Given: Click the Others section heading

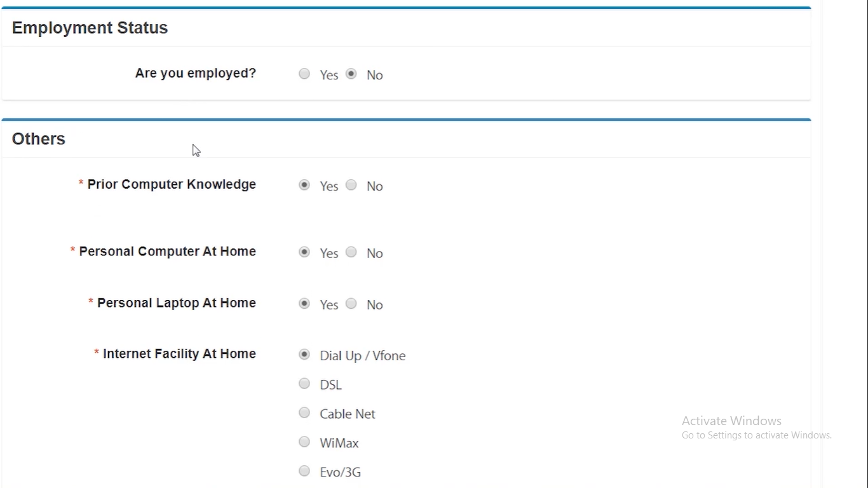Looking at the screenshot, I should point(39,139).
